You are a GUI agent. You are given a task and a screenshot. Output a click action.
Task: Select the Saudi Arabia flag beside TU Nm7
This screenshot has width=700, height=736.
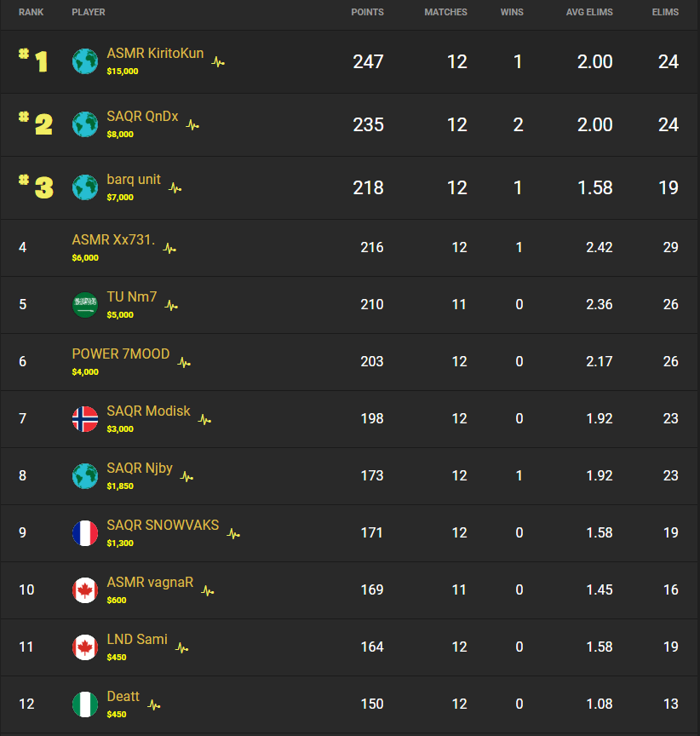84,305
